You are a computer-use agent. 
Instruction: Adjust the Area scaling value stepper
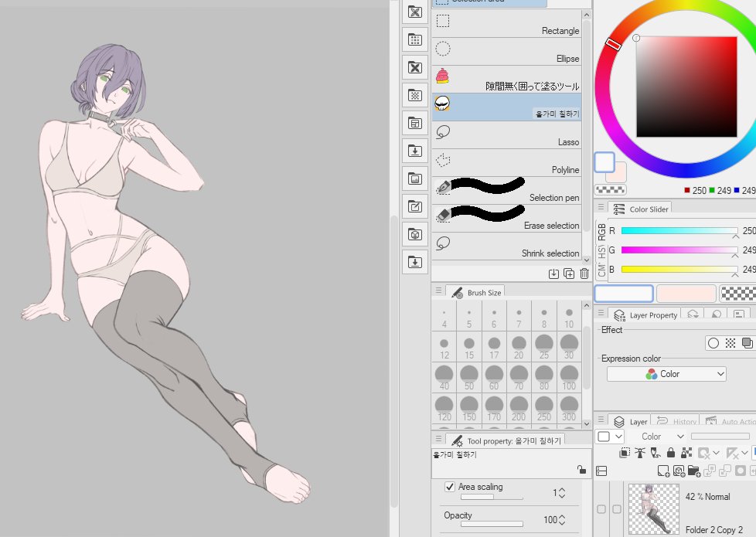pos(562,493)
